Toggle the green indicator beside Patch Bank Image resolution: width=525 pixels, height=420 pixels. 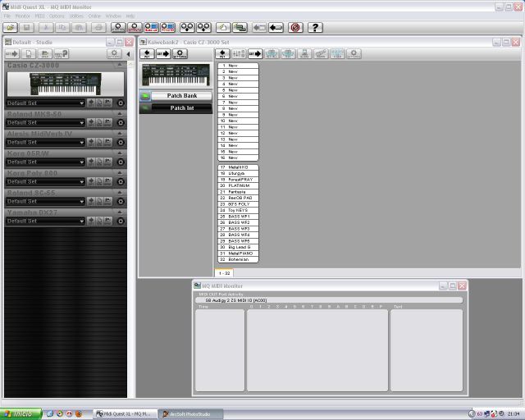(145, 96)
